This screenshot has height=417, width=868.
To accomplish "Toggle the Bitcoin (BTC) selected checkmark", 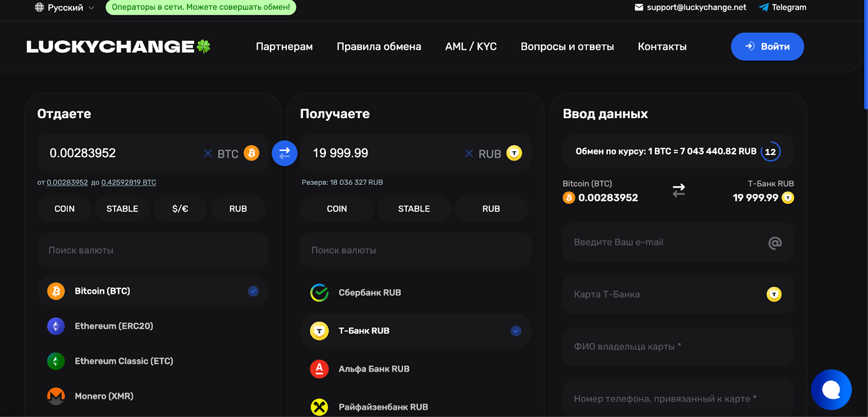I will click(x=253, y=291).
